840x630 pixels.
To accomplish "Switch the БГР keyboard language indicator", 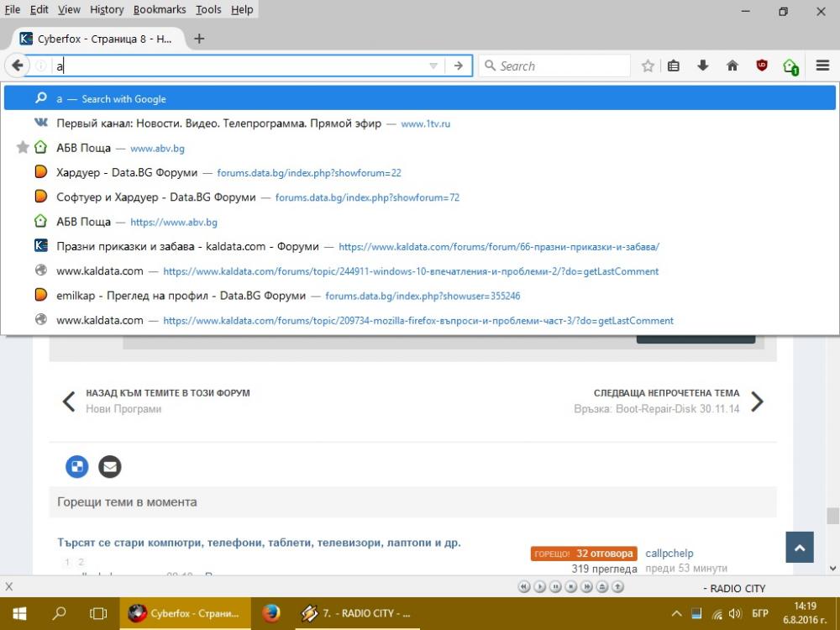I will click(759, 613).
